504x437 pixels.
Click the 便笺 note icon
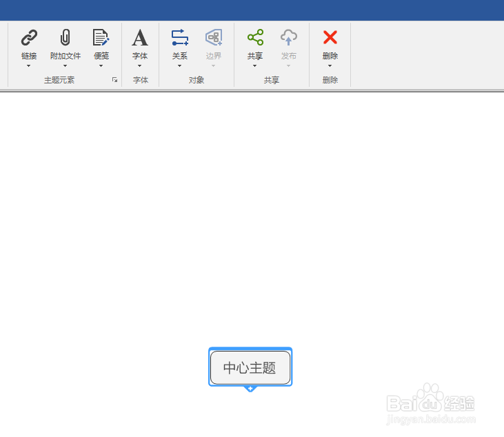(101, 37)
